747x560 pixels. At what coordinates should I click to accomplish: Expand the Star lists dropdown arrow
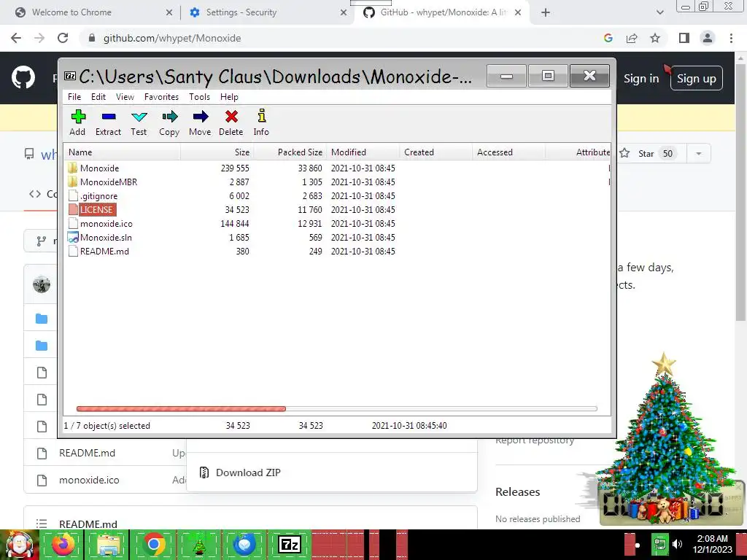(x=698, y=153)
